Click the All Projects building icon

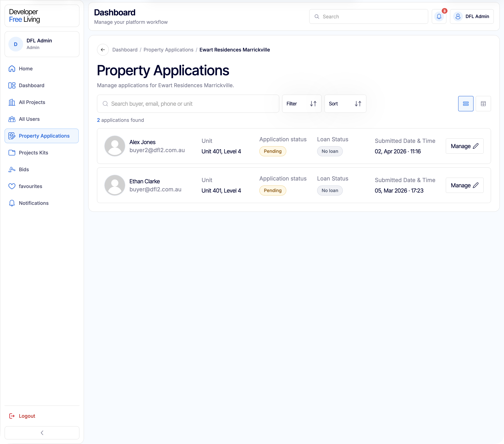[x=12, y=102]
